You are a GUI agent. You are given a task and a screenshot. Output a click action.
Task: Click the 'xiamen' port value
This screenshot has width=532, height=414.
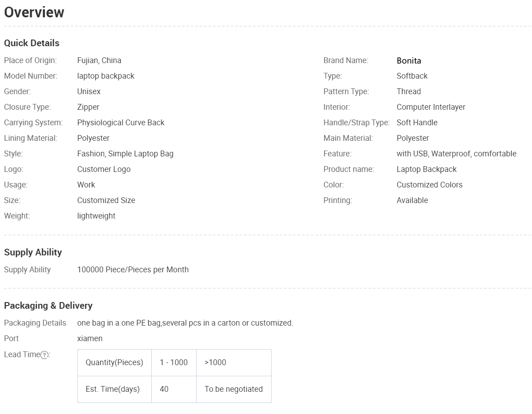point(90,338)
